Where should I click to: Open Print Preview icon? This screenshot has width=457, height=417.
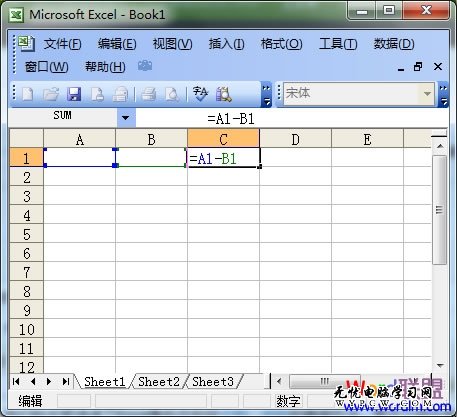tap(172, 94)
